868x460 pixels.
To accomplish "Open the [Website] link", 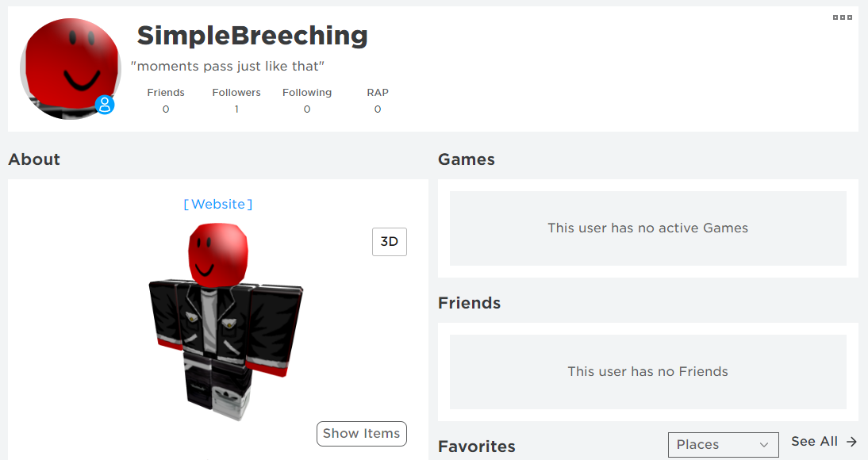I will [x=218, y=205].
